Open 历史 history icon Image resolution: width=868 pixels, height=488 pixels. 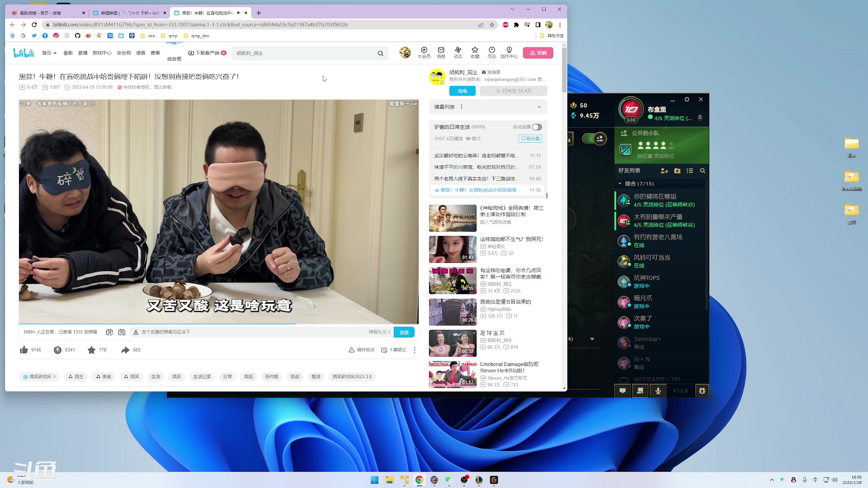click(x=492, y=52)
